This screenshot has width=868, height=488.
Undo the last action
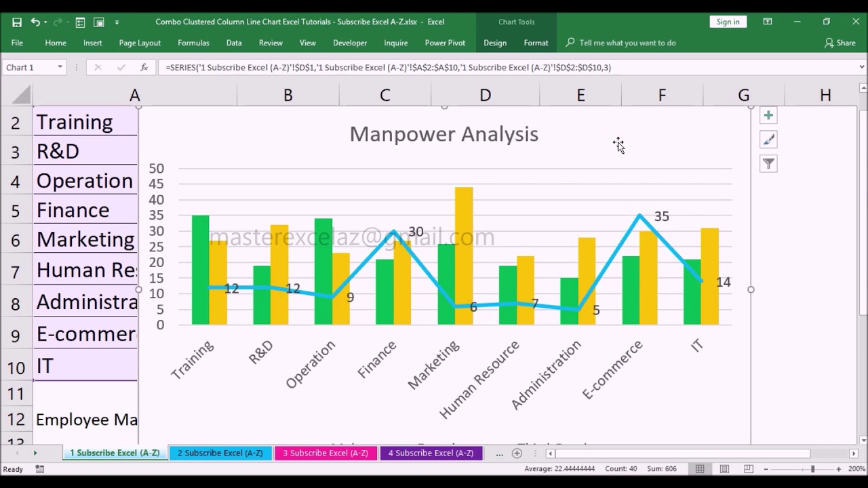click(x=35, y=22)
